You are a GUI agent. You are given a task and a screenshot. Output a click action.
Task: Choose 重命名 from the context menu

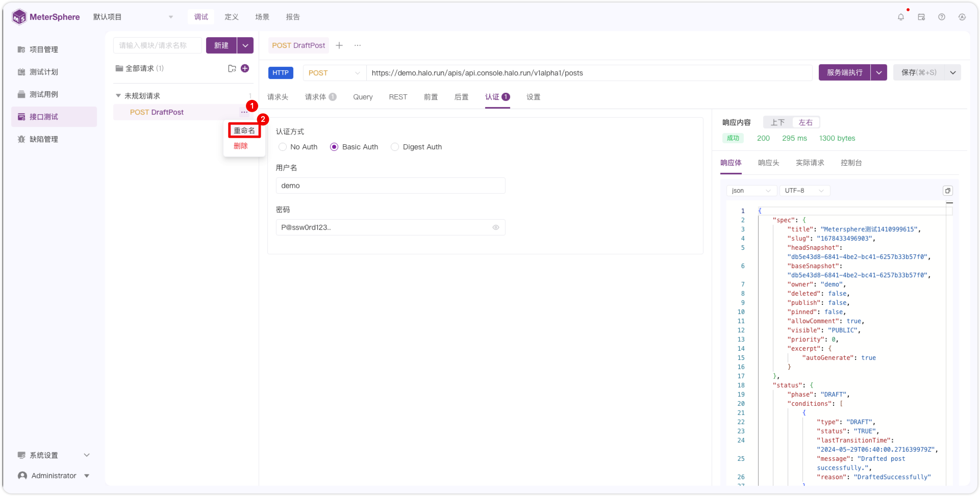(244, 130)
